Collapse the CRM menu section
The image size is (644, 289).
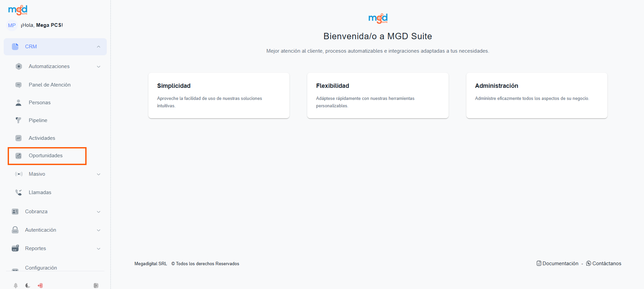(x=98, y=47)
